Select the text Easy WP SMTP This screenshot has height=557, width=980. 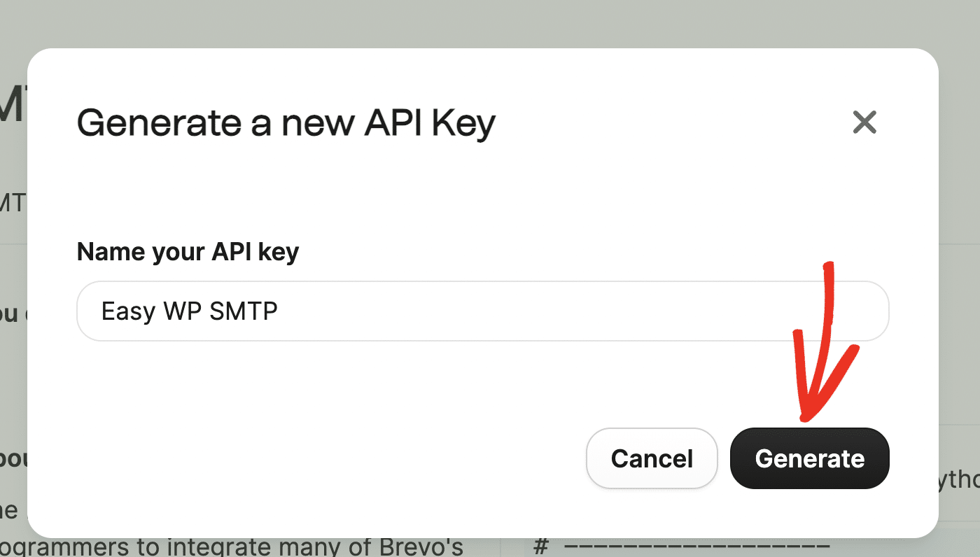coord(190,311)
